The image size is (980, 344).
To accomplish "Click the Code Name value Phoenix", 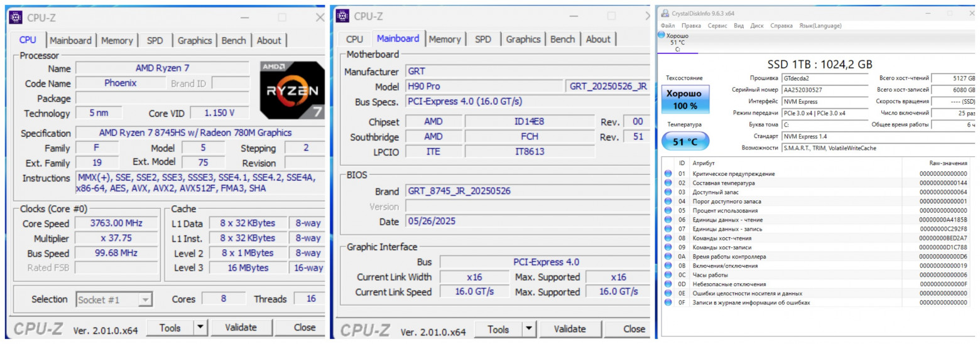I will tap(121, 83).
